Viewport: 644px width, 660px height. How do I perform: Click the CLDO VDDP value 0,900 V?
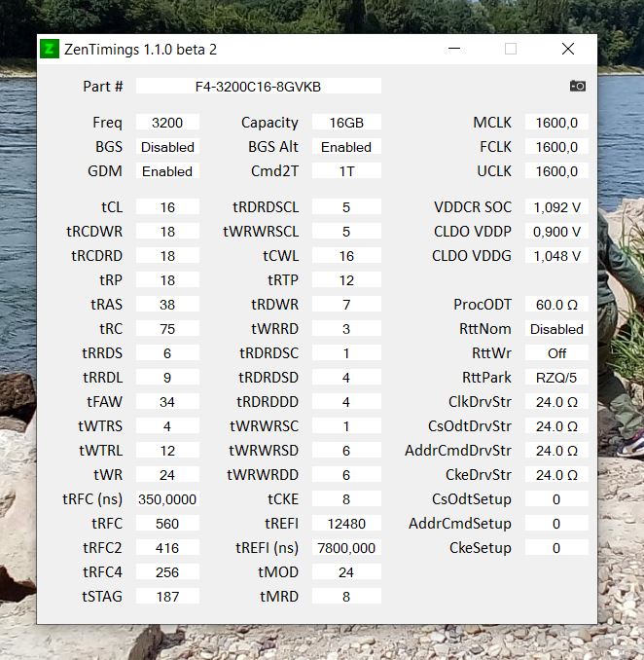556,232
